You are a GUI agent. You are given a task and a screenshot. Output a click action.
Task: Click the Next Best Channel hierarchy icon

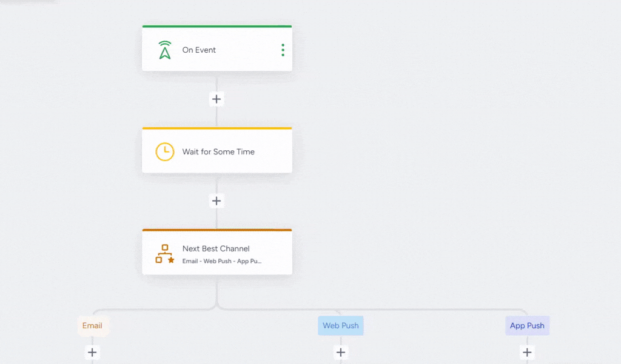tap(164, 254)
